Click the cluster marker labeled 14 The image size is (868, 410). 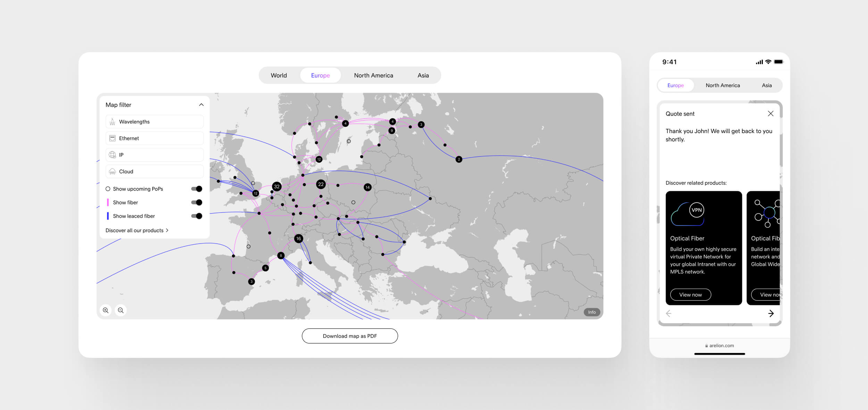click(x=367, y=187)
